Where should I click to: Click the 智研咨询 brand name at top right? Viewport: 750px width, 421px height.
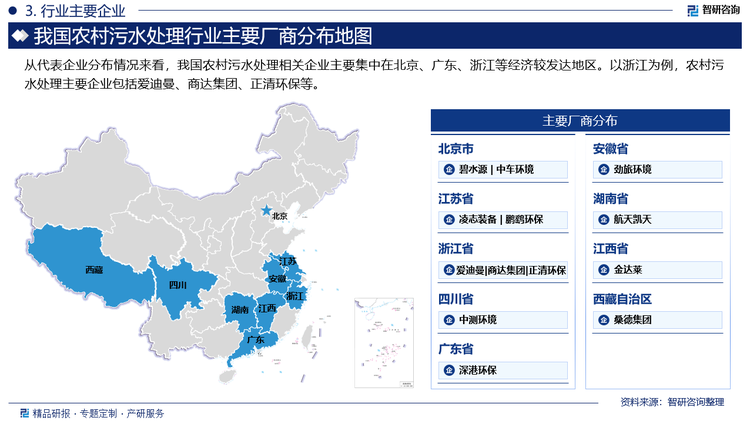[x=721, y=10]
